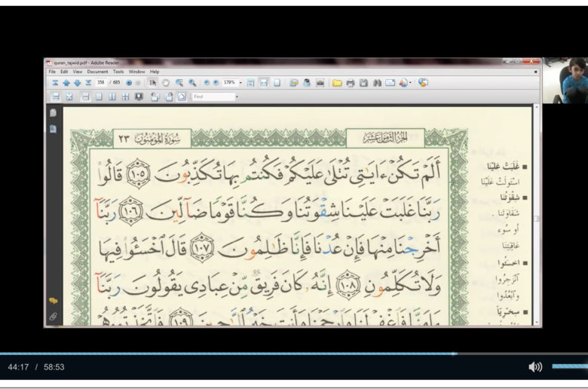Close the document with menu bar X
The height and width of the screenshot is (389, 588).
535,72
